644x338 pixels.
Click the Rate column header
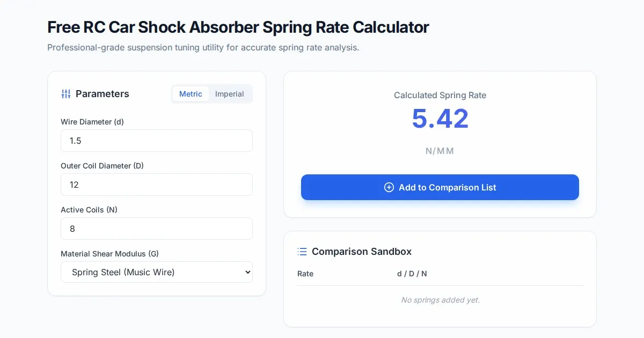pyautogui.click(x=305, y=274)
